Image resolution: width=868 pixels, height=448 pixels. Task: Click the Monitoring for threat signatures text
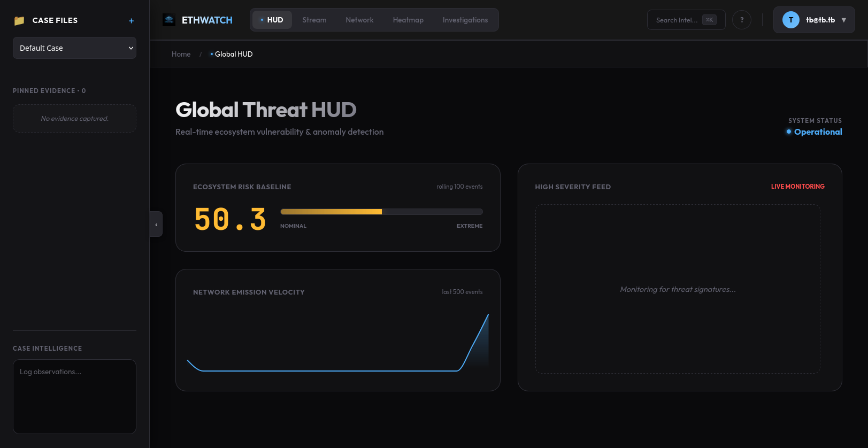678,289
